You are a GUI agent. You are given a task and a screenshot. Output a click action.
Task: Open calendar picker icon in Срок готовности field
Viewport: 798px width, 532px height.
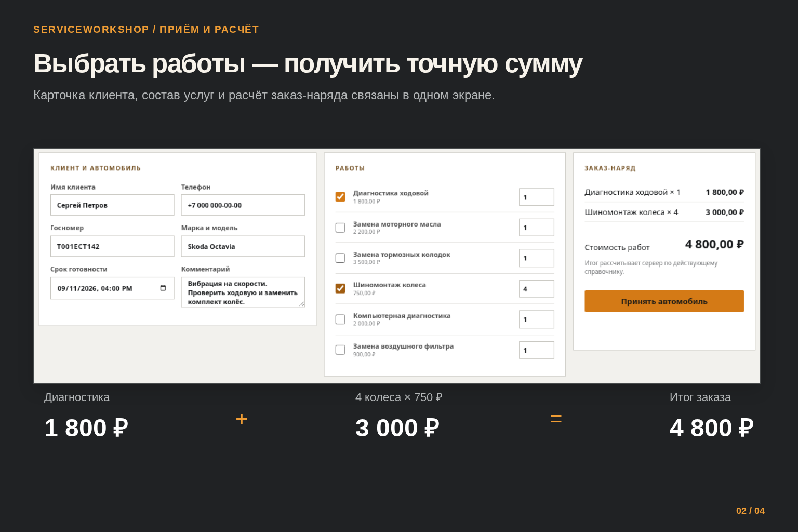coord(163,288)
